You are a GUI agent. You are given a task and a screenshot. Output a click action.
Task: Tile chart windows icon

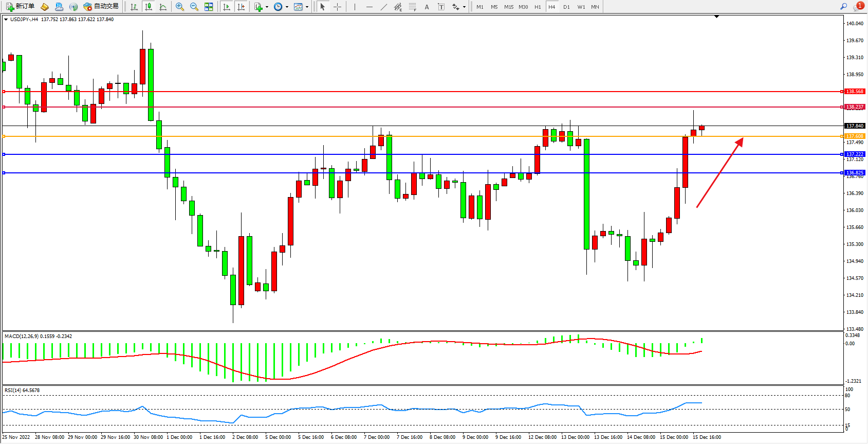[x=209, y=7]
